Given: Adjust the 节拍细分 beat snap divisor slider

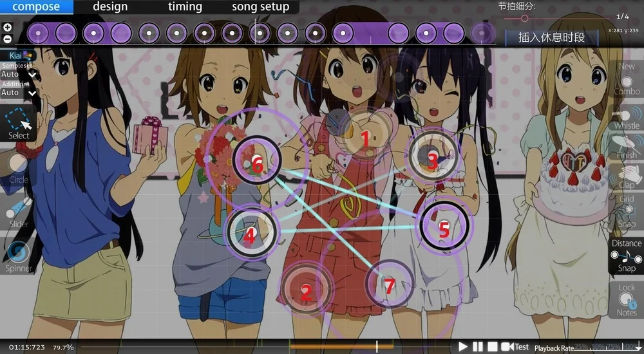Looking at the screenshot, I should tap(557, 19).
